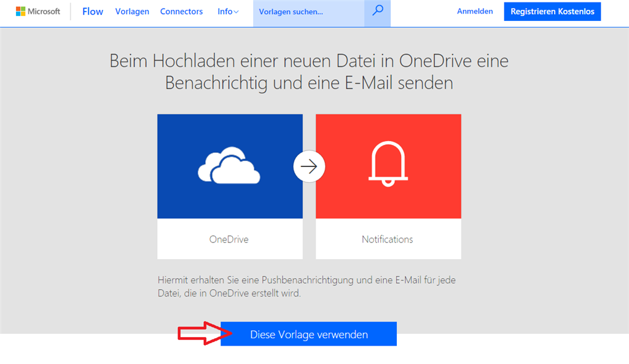
Task: Open the Flow home link
Action: [x=93, y=12]
